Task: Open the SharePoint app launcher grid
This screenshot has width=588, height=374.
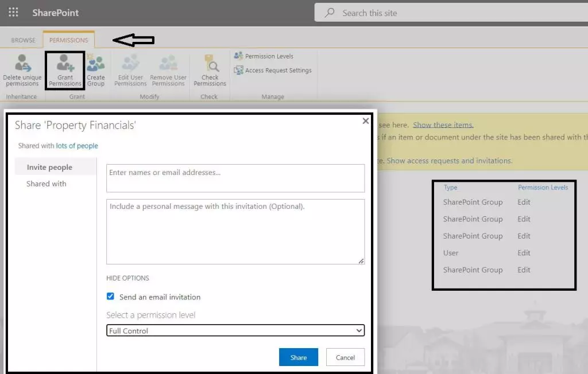Action: coord(13,12)
